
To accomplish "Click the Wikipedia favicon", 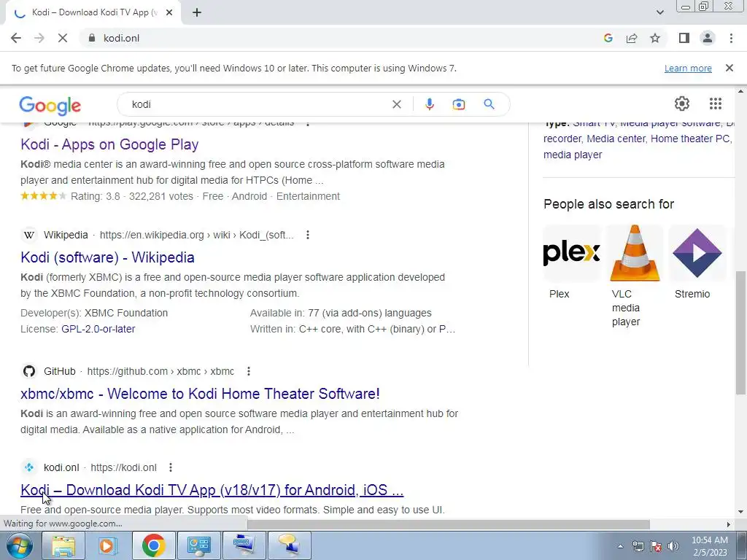I will pyautogui.click(x=29, y=235).
